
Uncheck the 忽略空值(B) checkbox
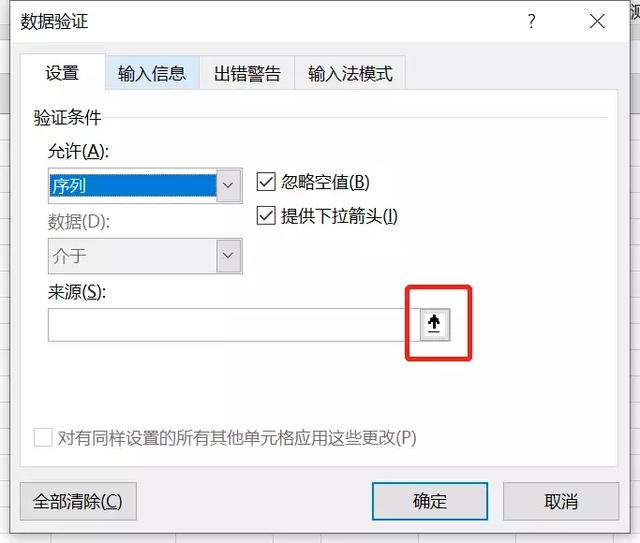coord(266,182)
